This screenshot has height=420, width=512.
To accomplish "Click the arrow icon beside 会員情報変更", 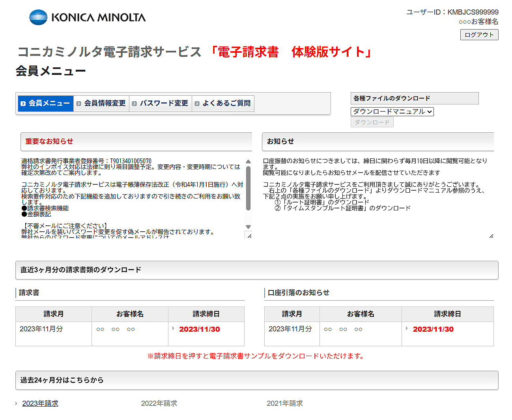I will (x=78, y=104).
